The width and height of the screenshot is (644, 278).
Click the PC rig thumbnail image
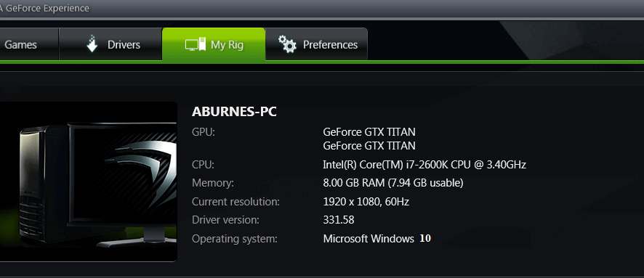[x=88, y=181]
